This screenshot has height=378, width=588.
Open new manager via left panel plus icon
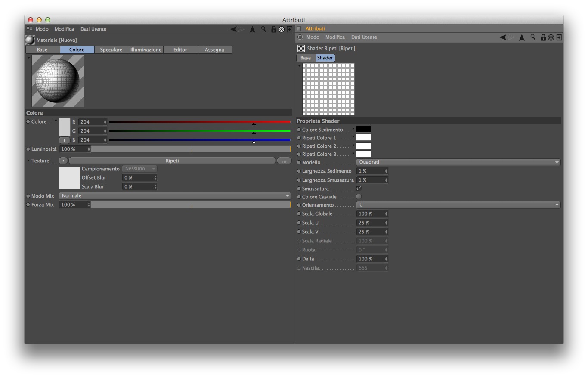(x=289, y=29)
